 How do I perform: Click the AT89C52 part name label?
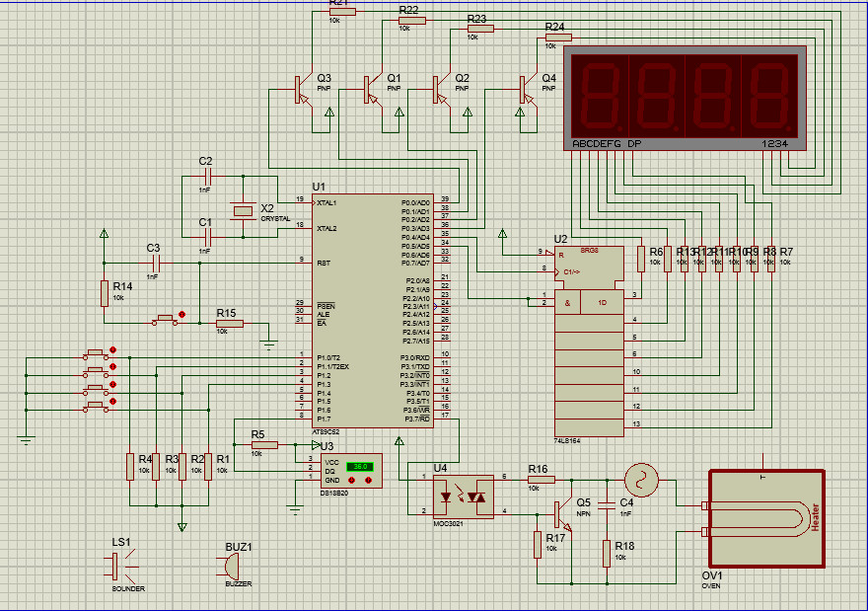(x=325, y=431)
